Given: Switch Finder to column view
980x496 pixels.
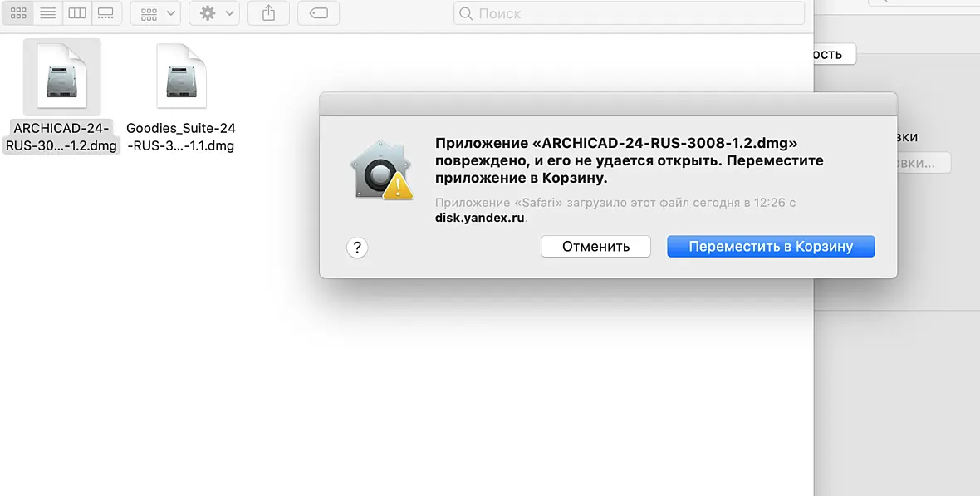Looking at the screenshot, I should pyautogui.click(x=77, y=13).
